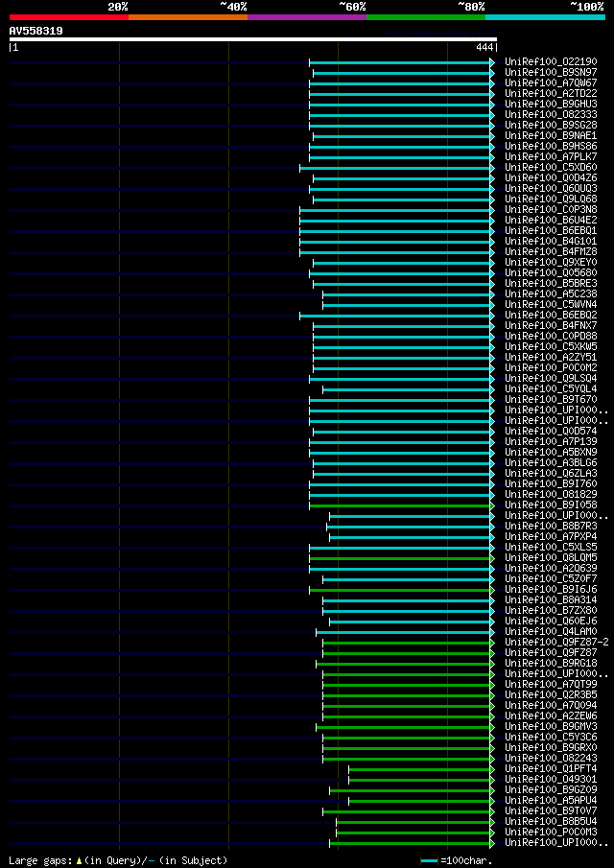Open the UniRef100_A7QW67 hit label
Image resolution: width=614 pixels, height=868 pixels.
coord(551,82)
